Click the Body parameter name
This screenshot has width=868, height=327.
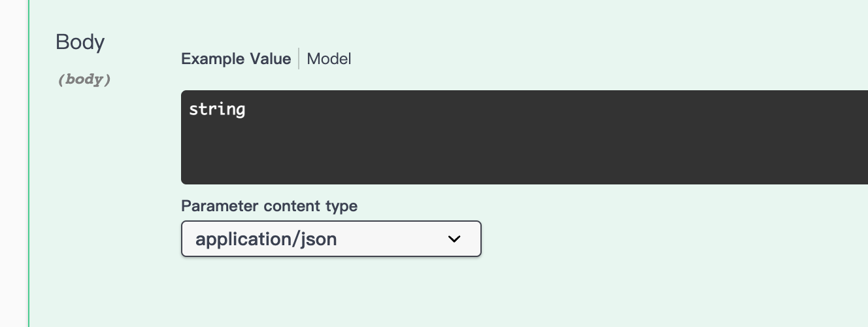coord(80,42)
